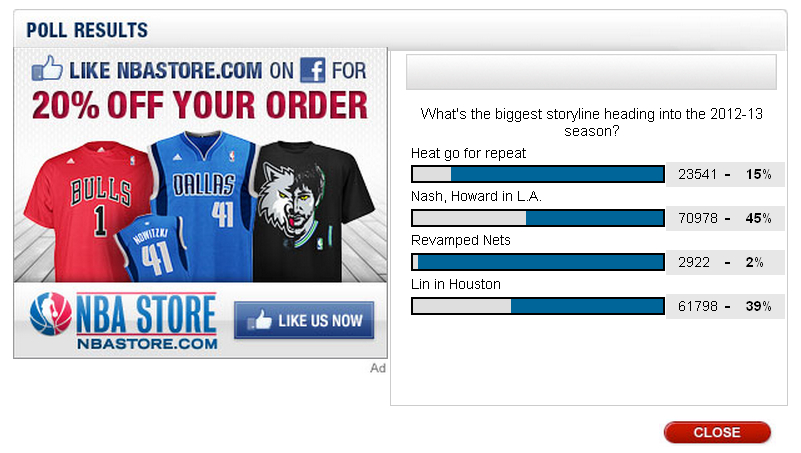Click the NBASTORE.COM link text
This screenshot has height=453, width=801.
click(x=147, y=344)
